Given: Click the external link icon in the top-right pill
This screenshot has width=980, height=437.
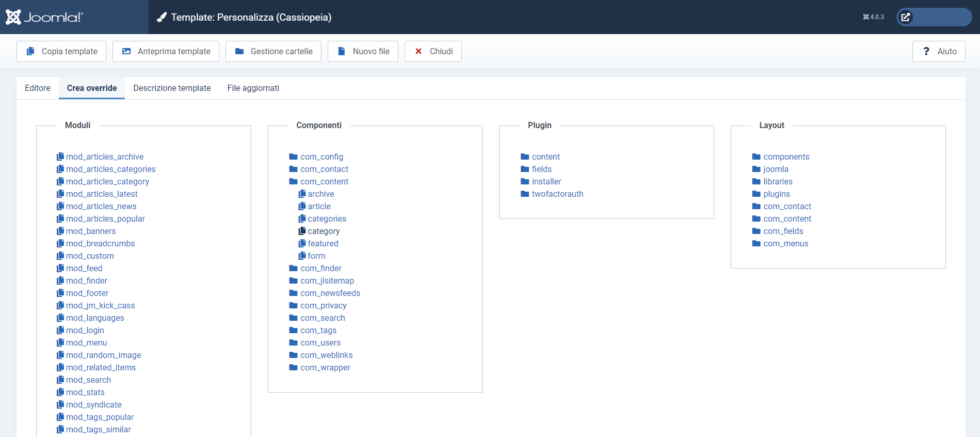Looking at the screenshot, I should point(905,17).
